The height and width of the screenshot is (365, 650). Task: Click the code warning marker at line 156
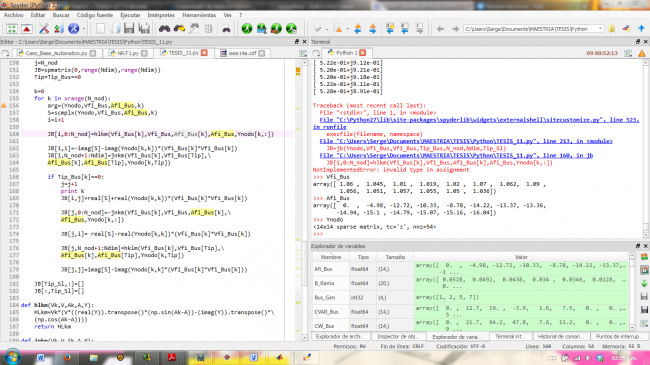pyautogui.click(x=4, y=106)
